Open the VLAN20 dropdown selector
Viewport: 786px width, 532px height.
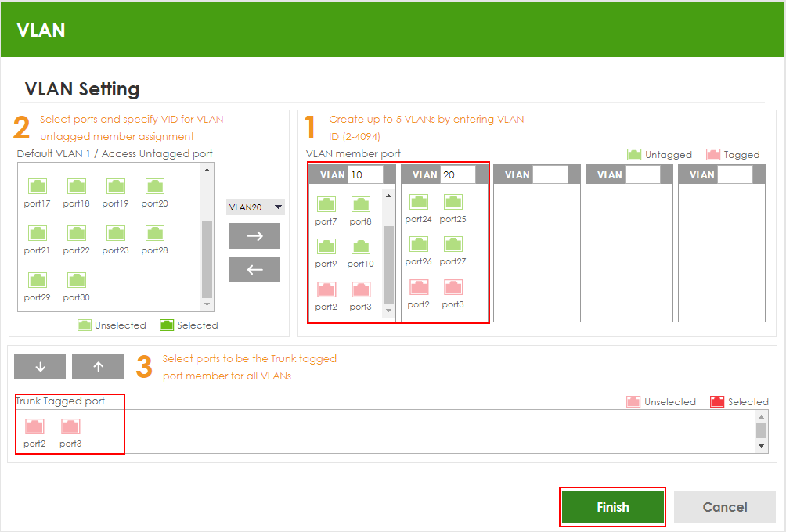pos(255,207)
